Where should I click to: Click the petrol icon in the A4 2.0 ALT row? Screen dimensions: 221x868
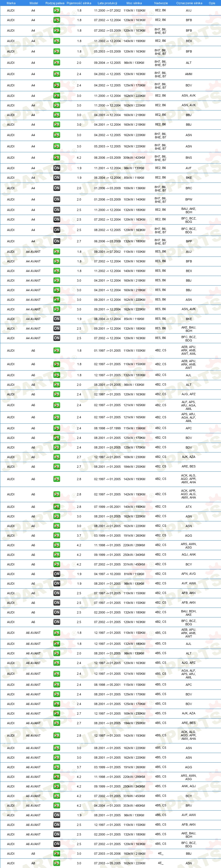57,62
